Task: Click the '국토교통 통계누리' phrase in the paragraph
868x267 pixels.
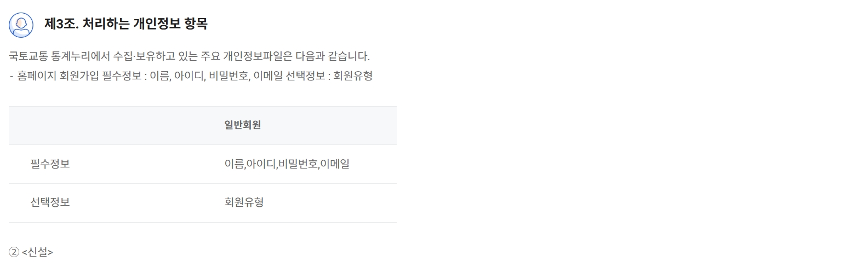Action: 47,56
